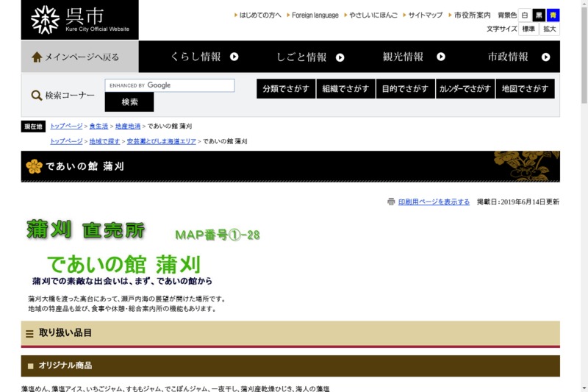Click arrow icon next to 市政情報
Screen dimensions: 588x392
pos(546,57)
